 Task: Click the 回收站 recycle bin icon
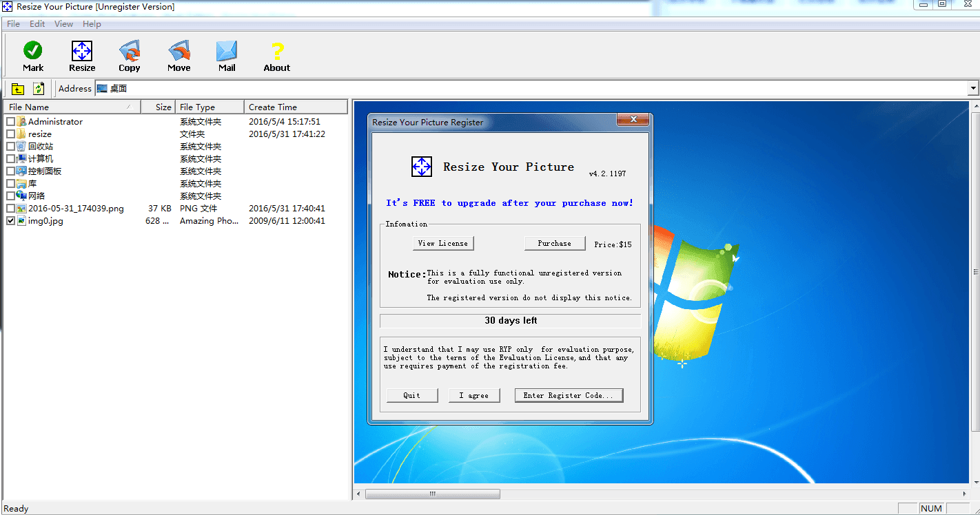click(21, 147)
